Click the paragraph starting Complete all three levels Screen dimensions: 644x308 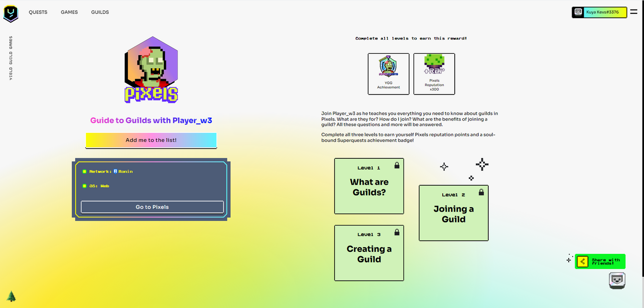click(x=408, y=138)
